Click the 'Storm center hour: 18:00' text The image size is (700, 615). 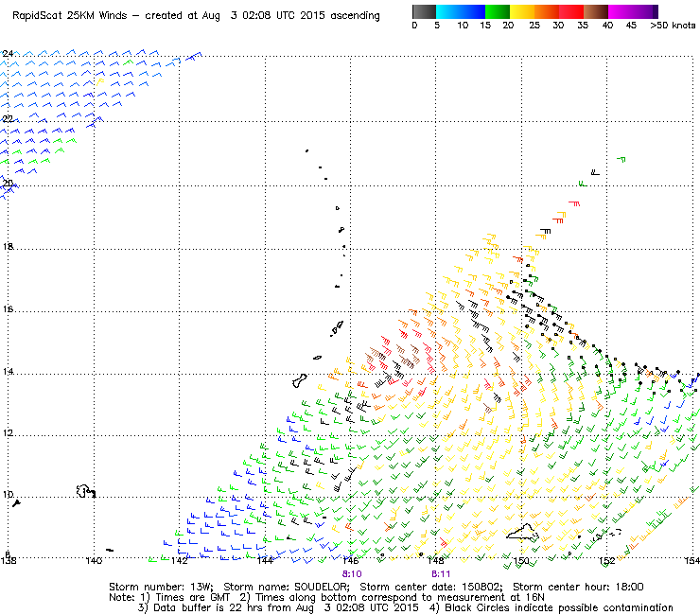tap(578, 587)
